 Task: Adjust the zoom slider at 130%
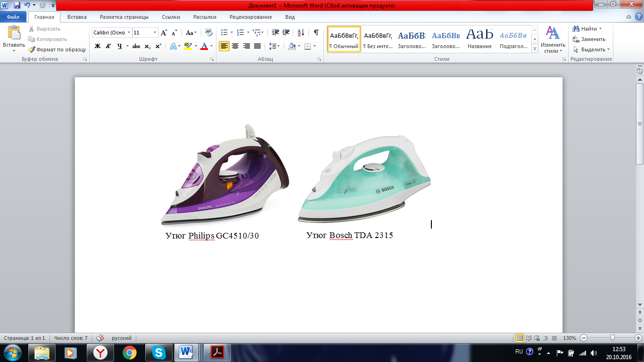(612, 338)
